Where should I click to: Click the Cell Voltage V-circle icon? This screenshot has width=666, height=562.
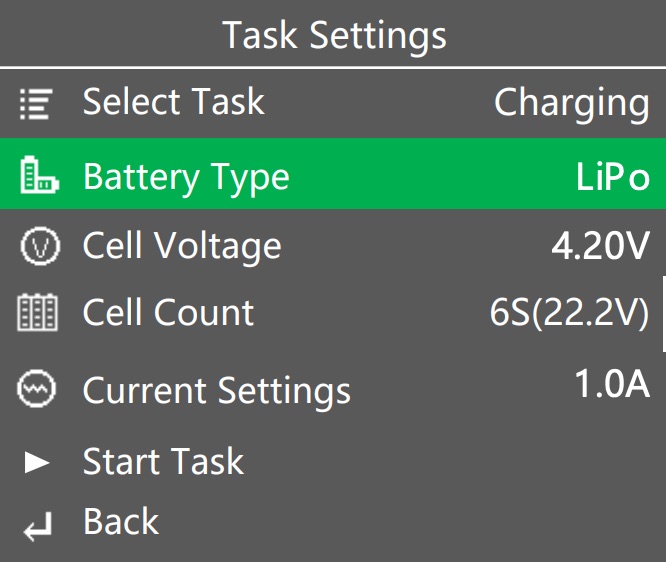click(40, 246)
